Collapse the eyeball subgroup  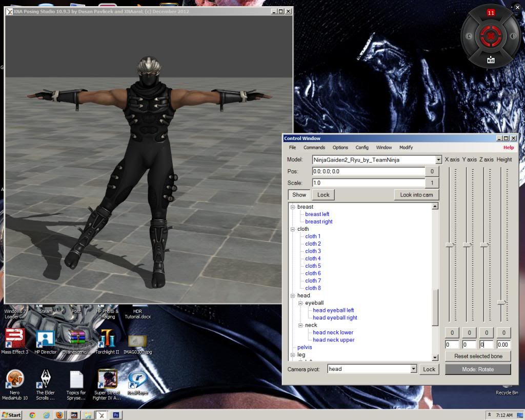(x=300, y=303)
